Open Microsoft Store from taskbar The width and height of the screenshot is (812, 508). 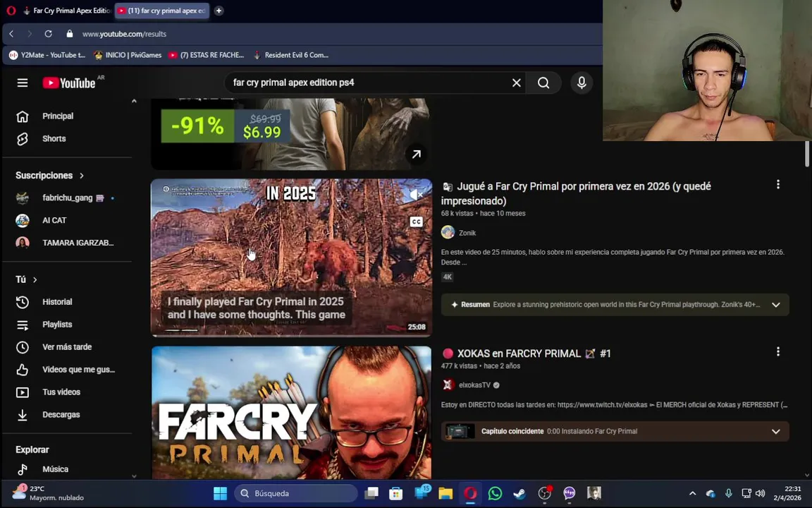(x=396, y=493)
